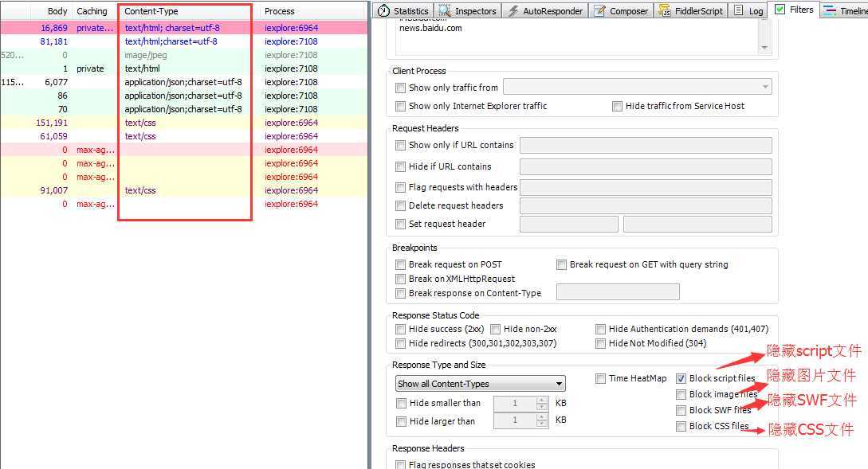The image size is (868, 469).
Task: Click the Filters tab checkbox icon
Action: tap(780, 10)
